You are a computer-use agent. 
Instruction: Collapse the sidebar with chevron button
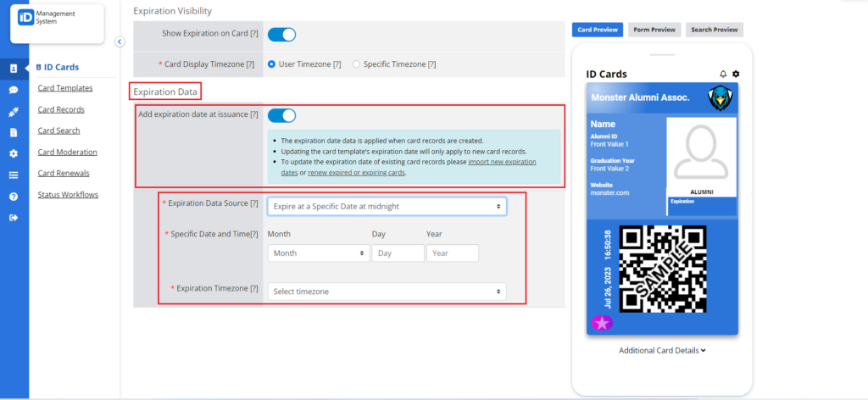(x=120, y=42)
